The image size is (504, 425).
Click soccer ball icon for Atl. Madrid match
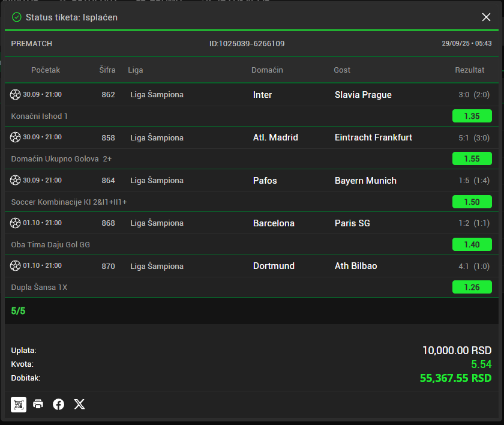tap(16, 137)
